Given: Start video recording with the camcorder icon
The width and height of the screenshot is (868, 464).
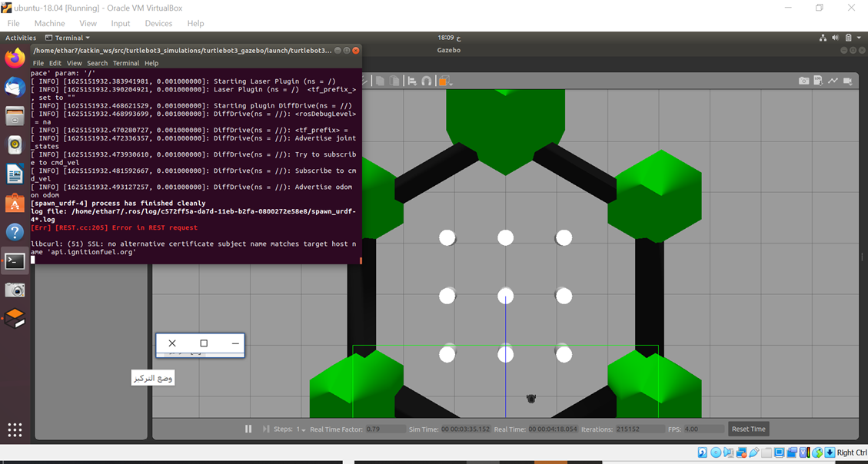Looking at the screenshot, I should click(x=846, y=79).
